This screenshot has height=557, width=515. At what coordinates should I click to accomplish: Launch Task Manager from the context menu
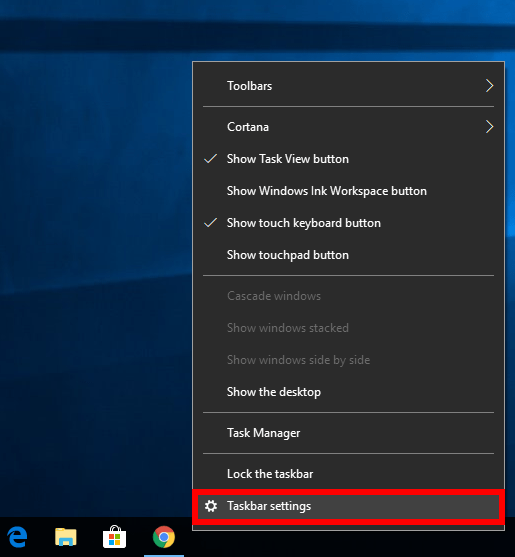[348, 433]
